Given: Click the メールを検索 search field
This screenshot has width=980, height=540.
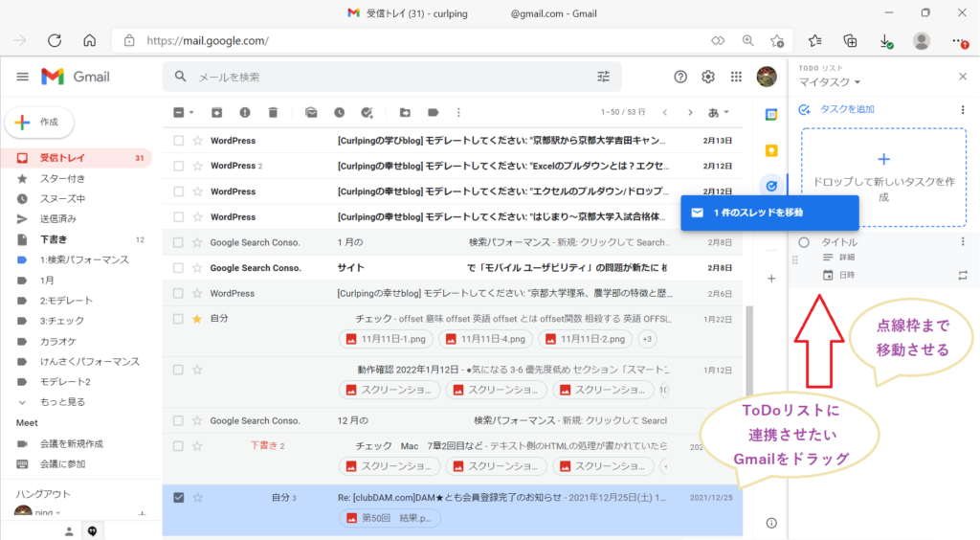Looking at the screenshot, I should [391, 77].
